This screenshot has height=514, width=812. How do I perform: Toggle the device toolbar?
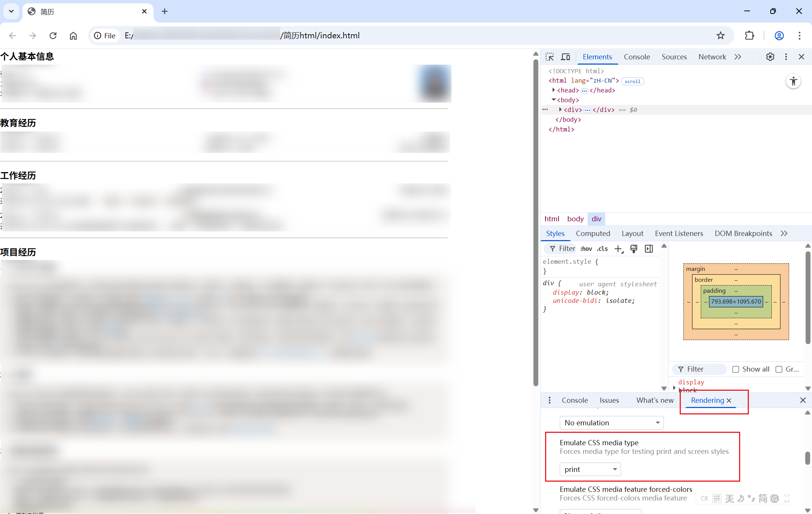565,57
